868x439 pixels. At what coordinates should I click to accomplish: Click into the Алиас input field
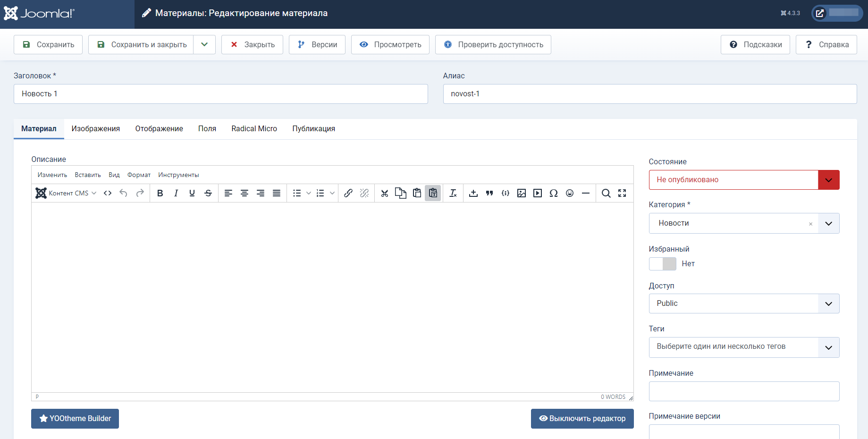649,94
